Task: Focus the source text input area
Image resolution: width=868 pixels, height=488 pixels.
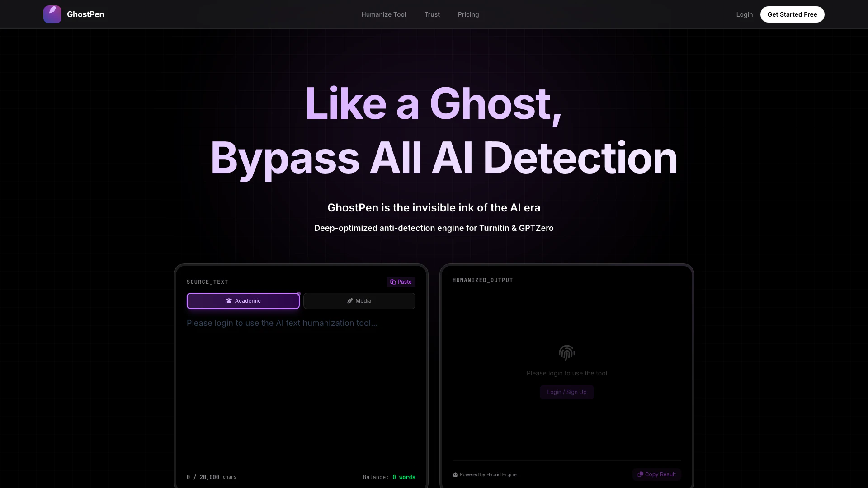Action: coord(301,389)
